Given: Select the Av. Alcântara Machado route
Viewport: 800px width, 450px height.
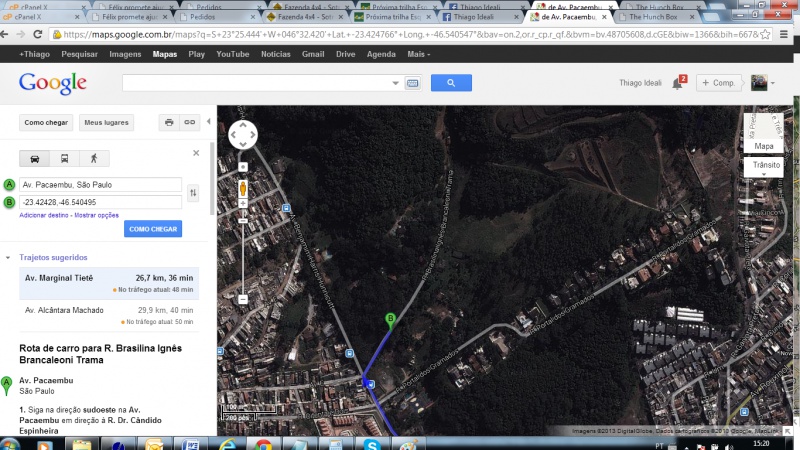Looking at the screenshot, I should tap(109, 315).
